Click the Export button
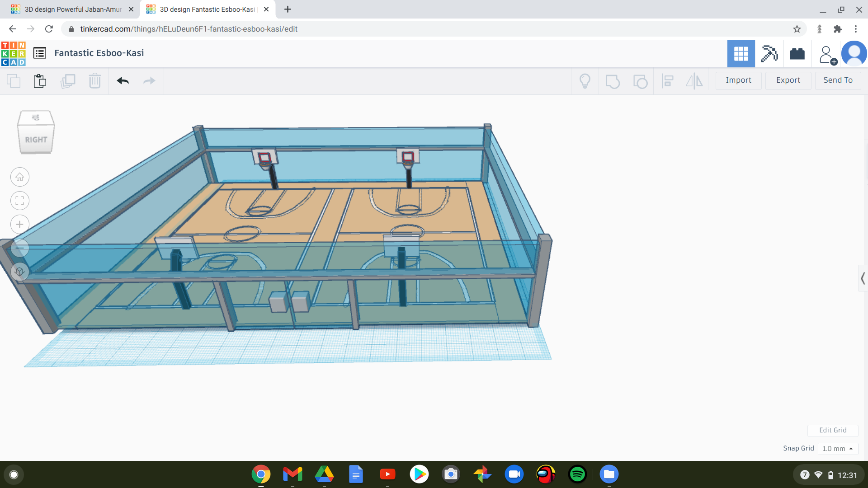Image resolution: width=868 pixels, height=488 pixels. tap(788, 80)
